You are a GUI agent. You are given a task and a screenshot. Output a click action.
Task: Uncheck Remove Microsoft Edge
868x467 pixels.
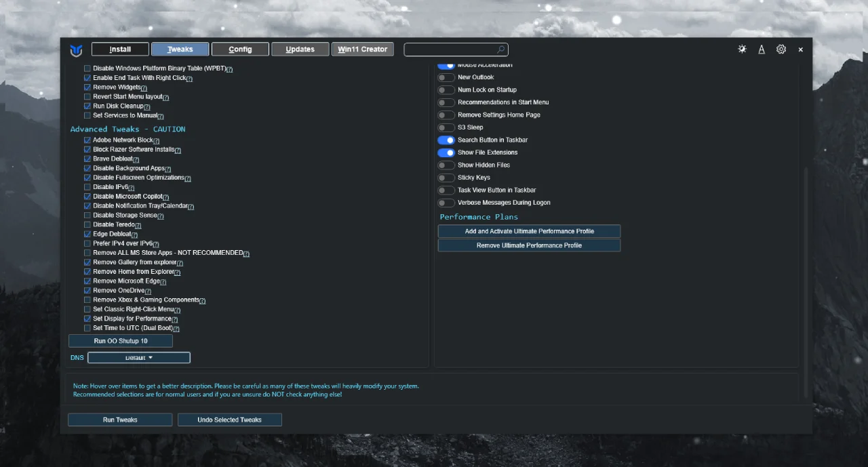87,281
